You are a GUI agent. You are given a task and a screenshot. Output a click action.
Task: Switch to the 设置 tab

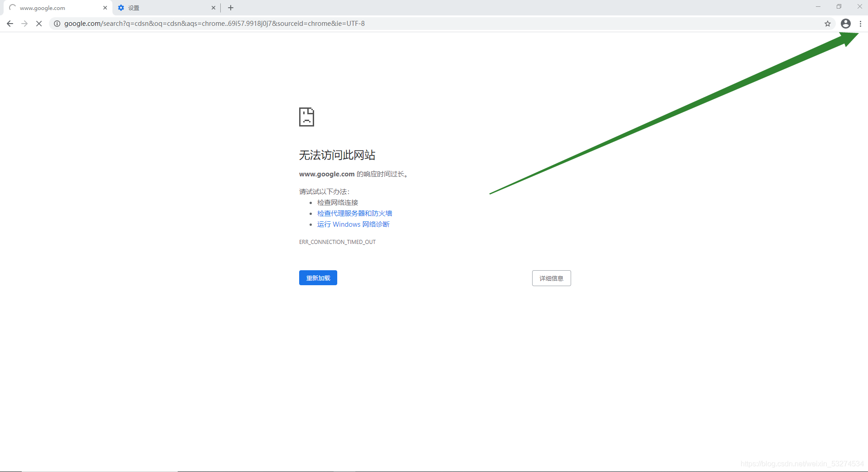(166, 8)
